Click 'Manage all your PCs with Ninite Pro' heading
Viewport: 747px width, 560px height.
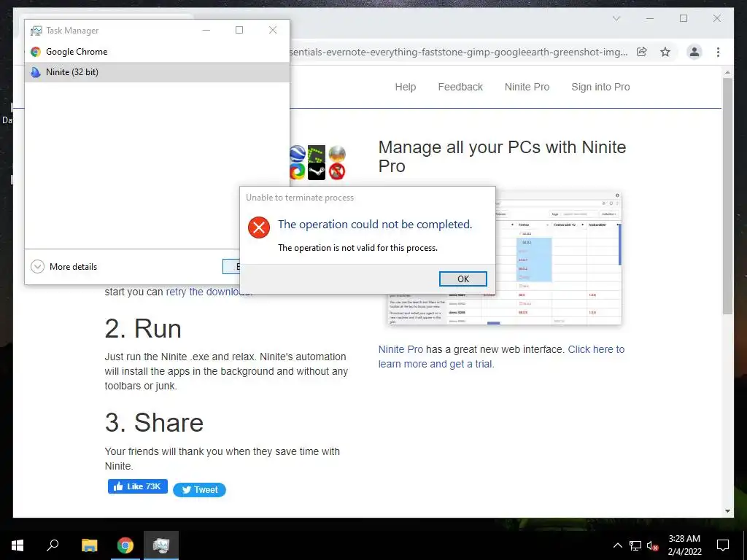pyautogui.click(x=502, y=156)
